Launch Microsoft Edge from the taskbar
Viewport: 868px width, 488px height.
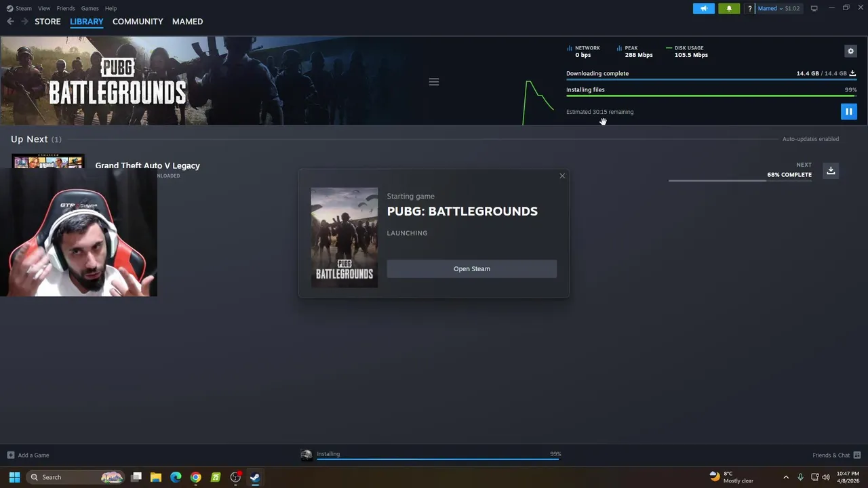(176, 477)
